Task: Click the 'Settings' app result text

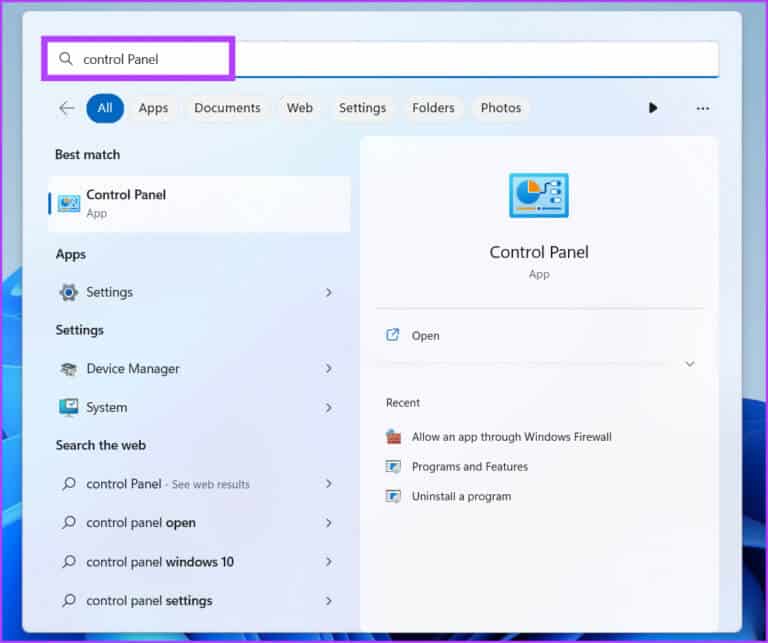Action: click(x=109, y=292)
